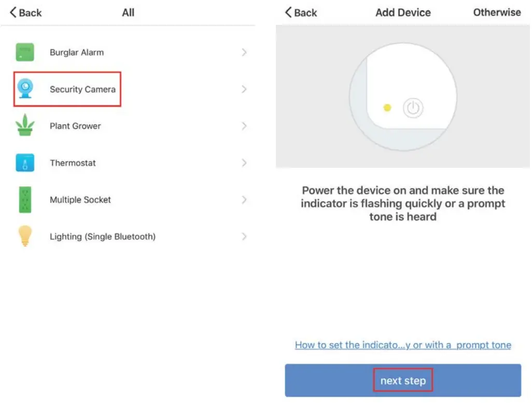Go Back from the All device list

[x=26, y=12]
